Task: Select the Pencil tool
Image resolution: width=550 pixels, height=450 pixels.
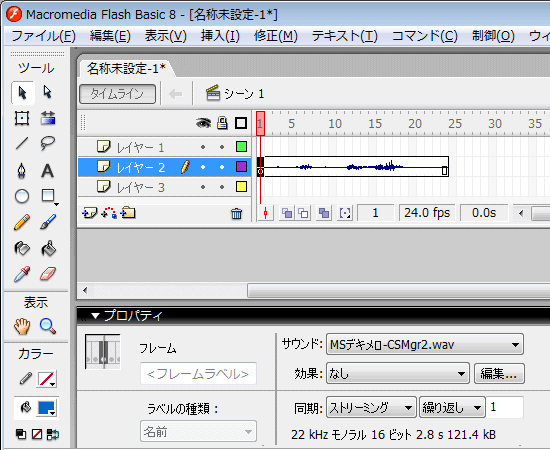Action: click(22, 222)
